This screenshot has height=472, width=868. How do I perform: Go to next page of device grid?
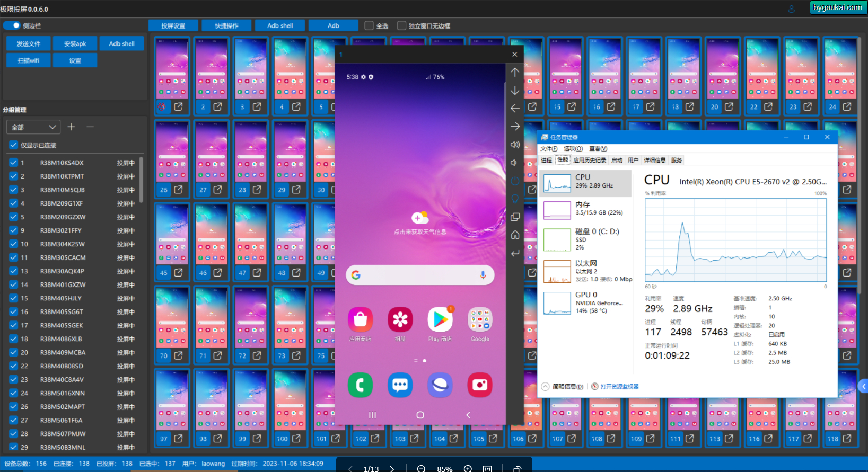(x=392, y=468)
